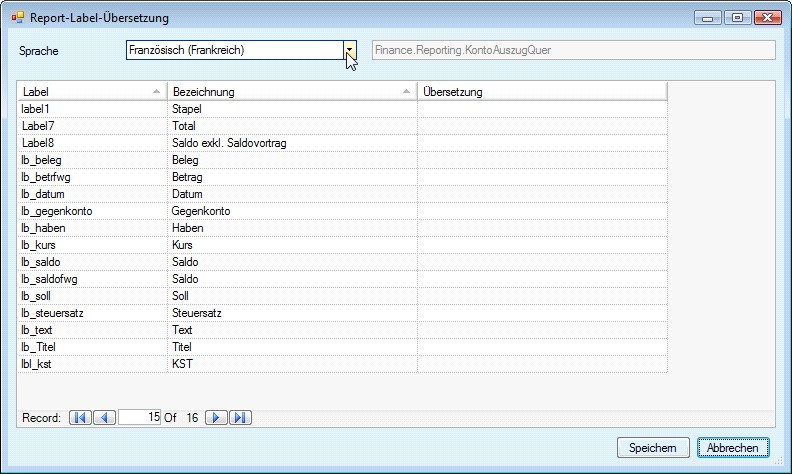Viewport: 792px width, 474px height.
Task: Select the label1 cell
Action: pos(92,109)
